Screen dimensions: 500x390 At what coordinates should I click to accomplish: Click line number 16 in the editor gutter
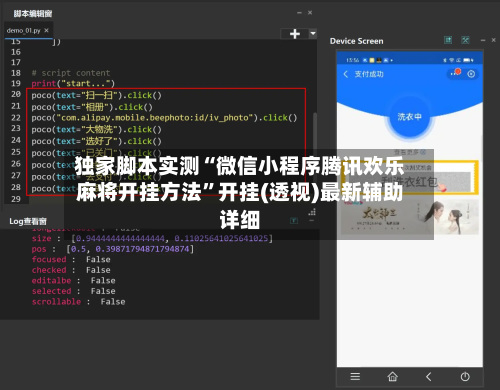click(x=16, y=52)
